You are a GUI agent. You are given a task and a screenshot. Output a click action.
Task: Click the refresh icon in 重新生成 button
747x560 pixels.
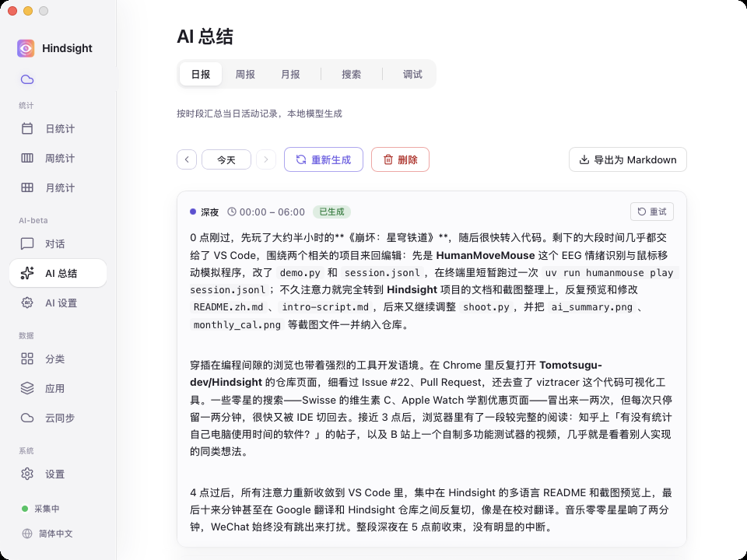(x=301, y=159)
